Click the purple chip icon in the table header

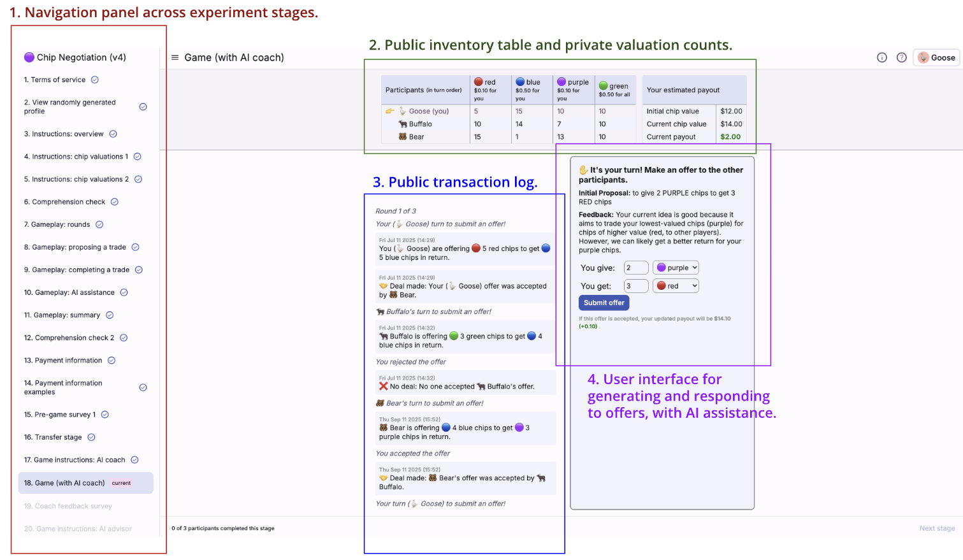tap(561, 82)
